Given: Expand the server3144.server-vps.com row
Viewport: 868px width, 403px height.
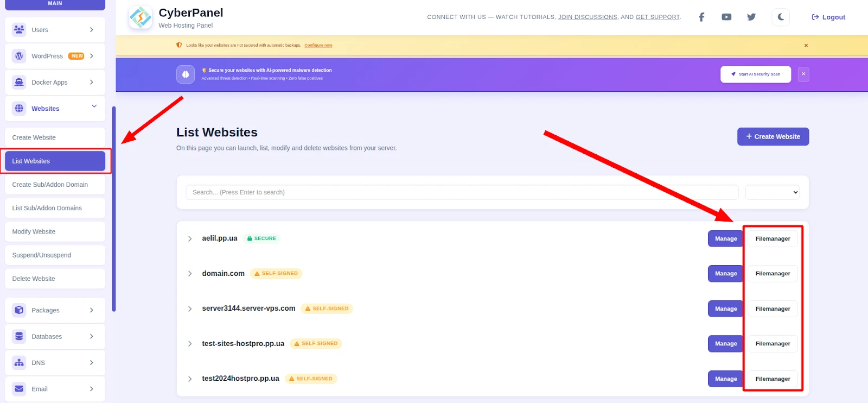Looking at the screenshot, I should pos(190,309).
